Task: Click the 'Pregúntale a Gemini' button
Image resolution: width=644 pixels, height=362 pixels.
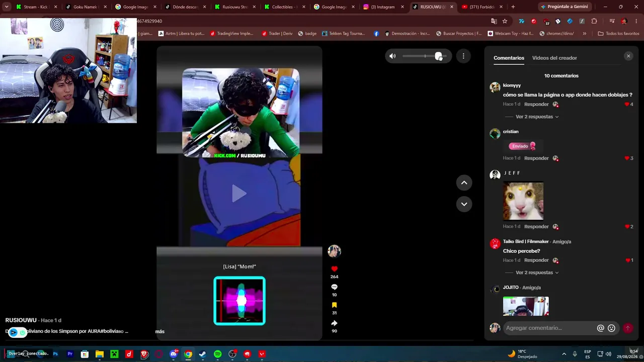Action: 564,7
